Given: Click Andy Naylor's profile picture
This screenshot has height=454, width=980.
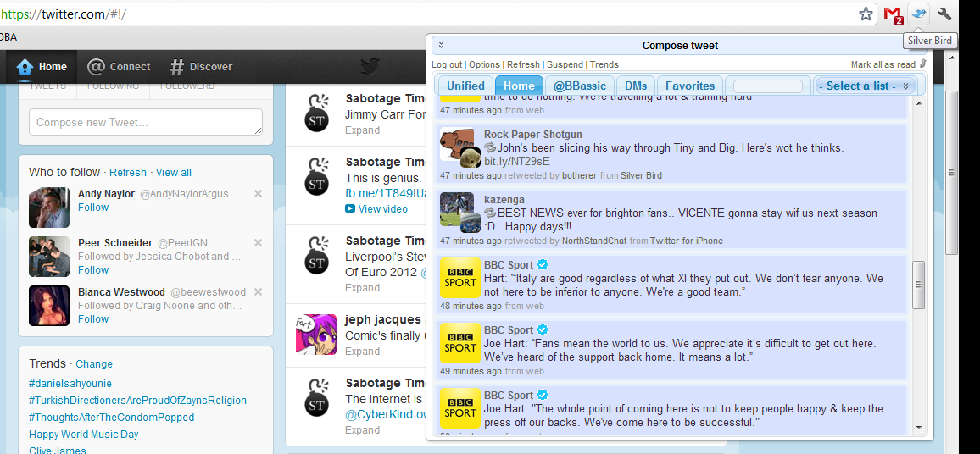Looking at the screenshot, I should [x=49, y=208].
